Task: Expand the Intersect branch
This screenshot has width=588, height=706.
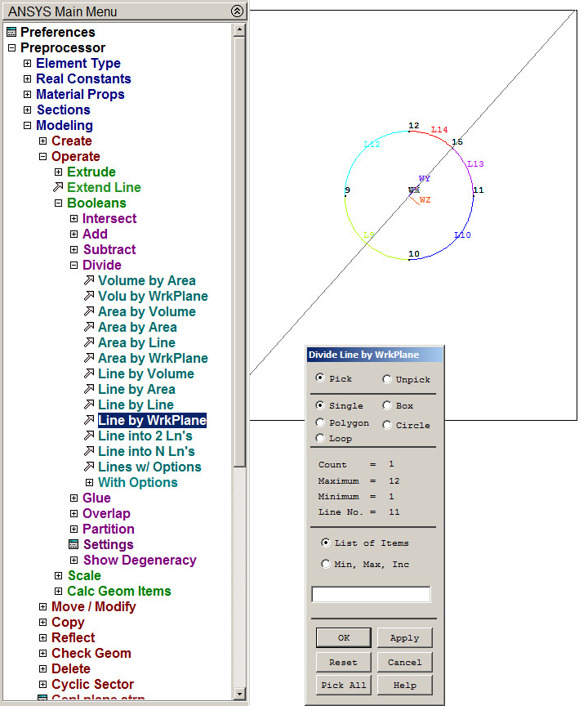Action: (x=73, y=218)
